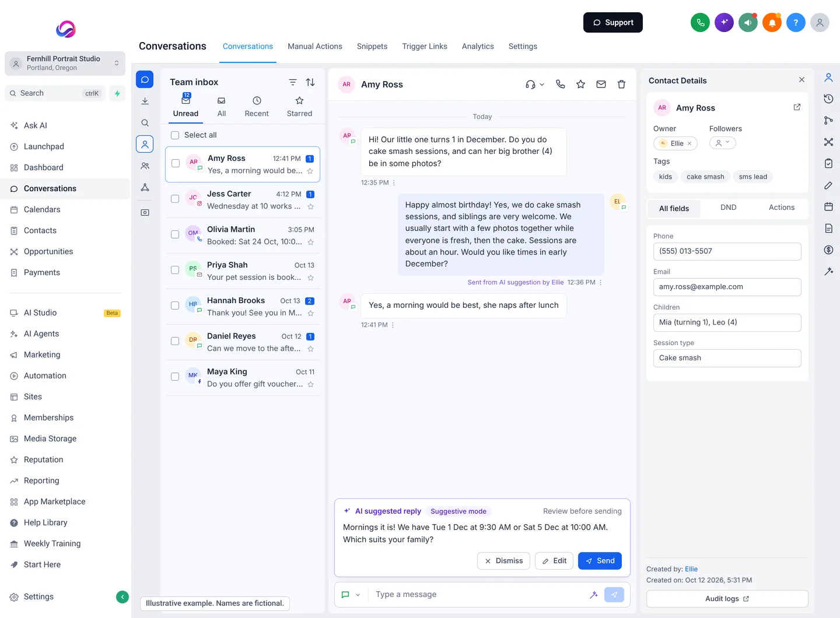Close the Contact Details panel

pos(801,80)
